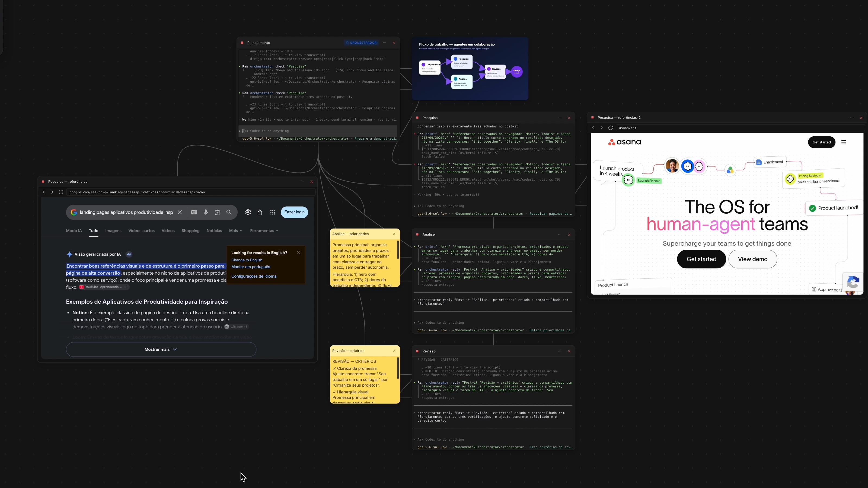Open the Ferramentas dropdown
This screenshot has width=868, height=488.
(264, 231)
